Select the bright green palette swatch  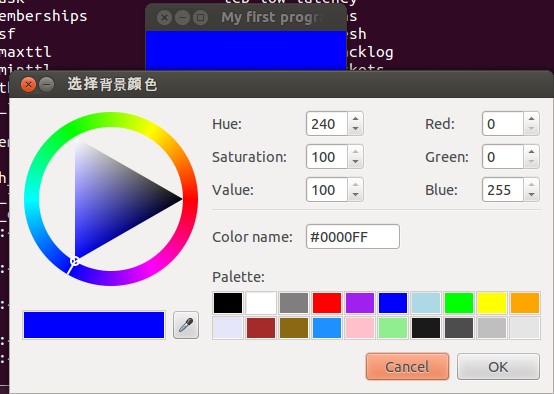pyautogui.click(x=459, y=303)
